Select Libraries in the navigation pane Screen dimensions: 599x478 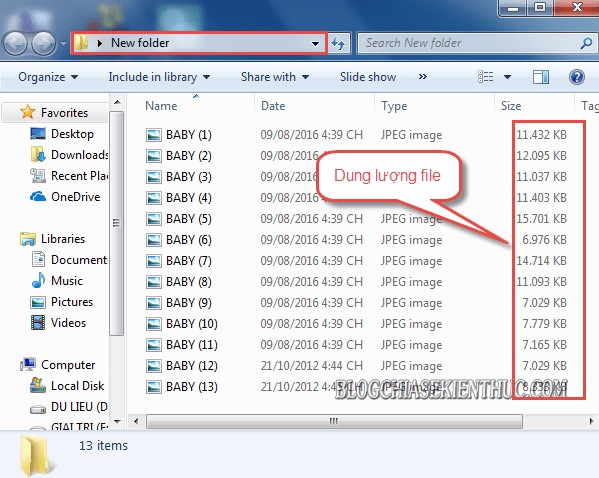(63, 239)
